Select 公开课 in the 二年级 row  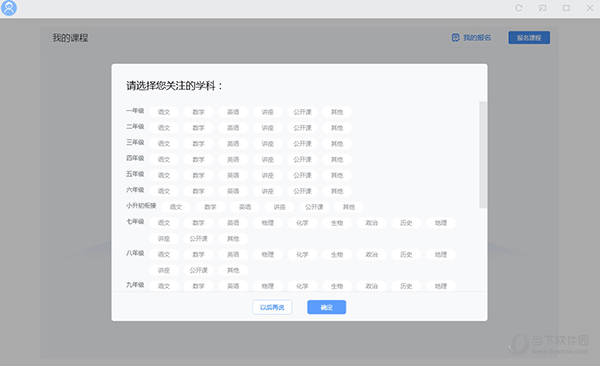[302, 128]
